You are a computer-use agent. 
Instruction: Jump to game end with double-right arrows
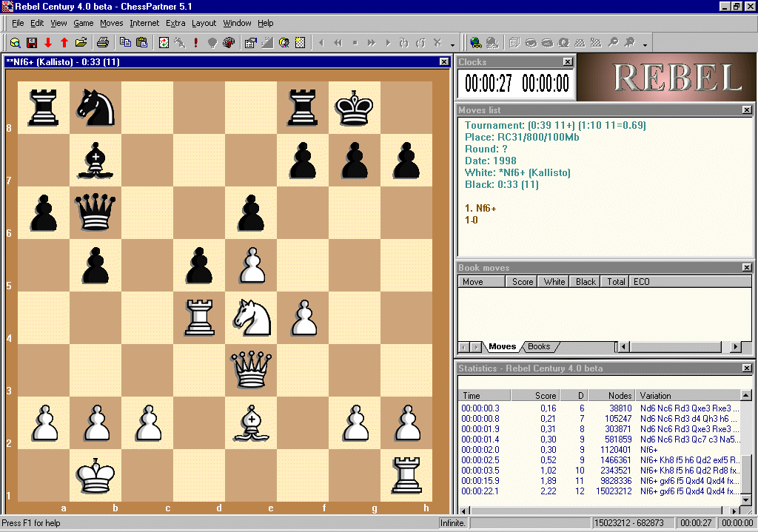tap(372, 43)
